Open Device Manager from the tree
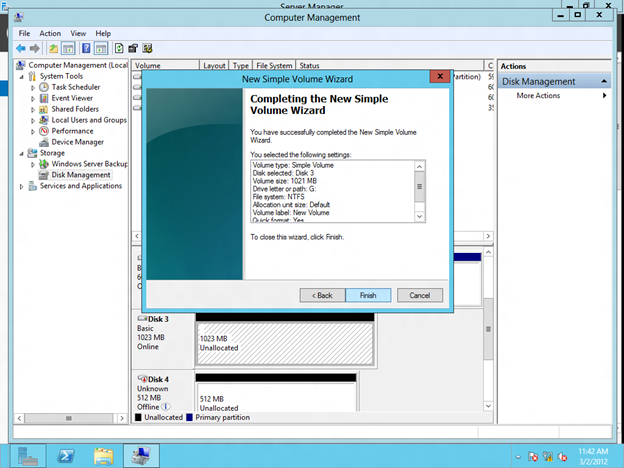The image size is (624, 468). click(x=77, y=142)
